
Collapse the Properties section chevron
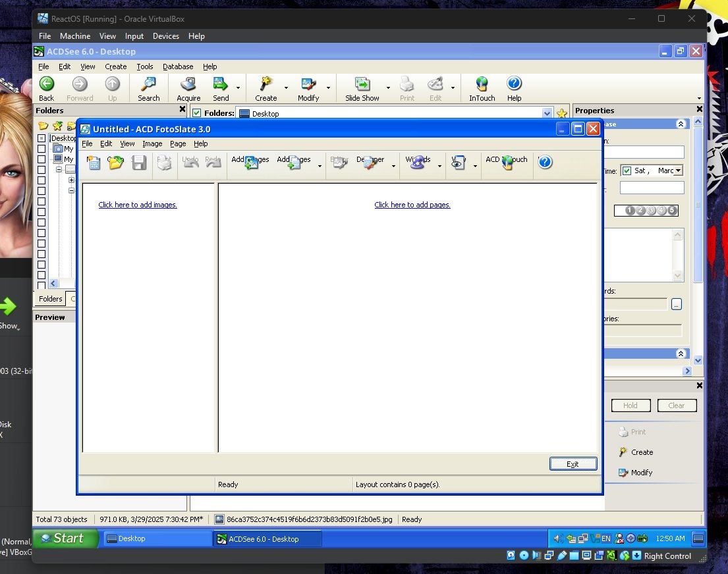click(x=681, y=124)
